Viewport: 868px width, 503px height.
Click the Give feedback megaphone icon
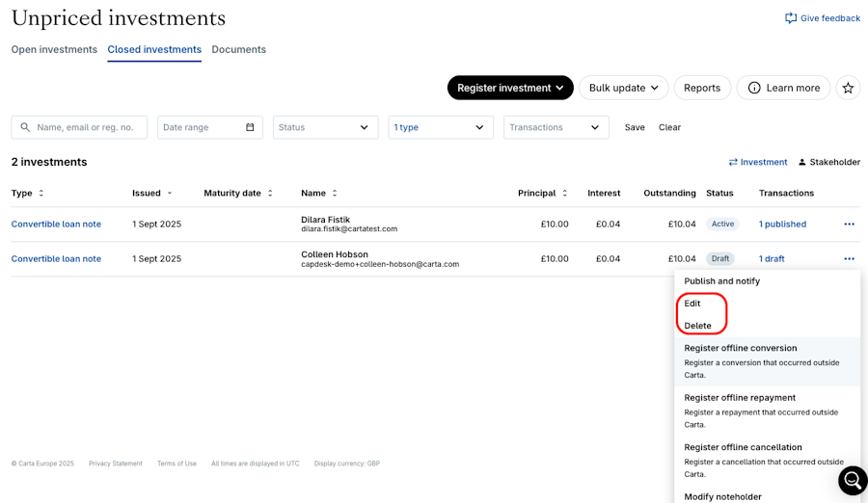coord(791,18)
